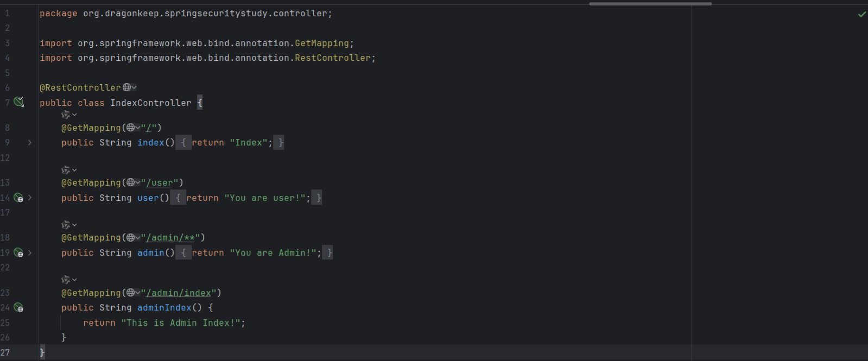Open the inlay hint dropdown above index() mapping
The width and height of the screenshot is (868, 361).
pos(69,115)
